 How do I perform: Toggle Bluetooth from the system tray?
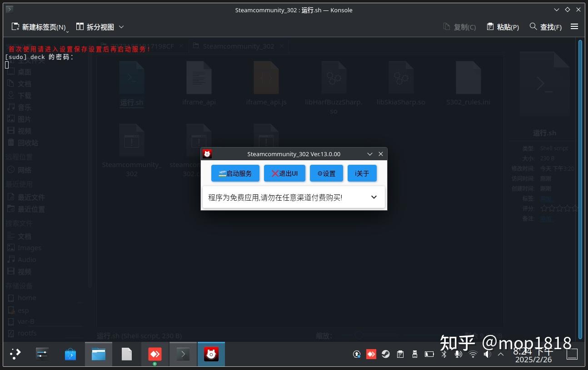(444, 354)
